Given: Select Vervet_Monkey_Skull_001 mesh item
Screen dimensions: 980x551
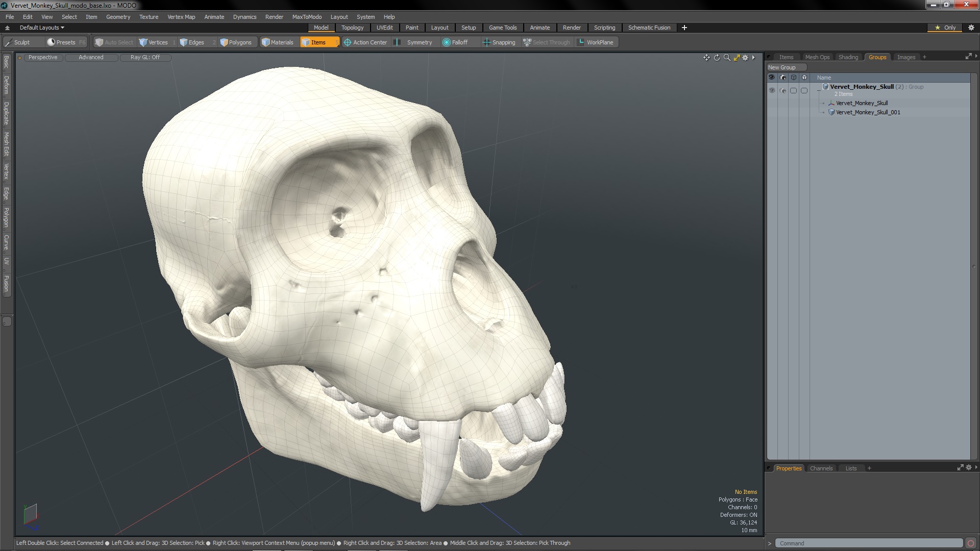Looking at the screenshot, I should [868, 112].
